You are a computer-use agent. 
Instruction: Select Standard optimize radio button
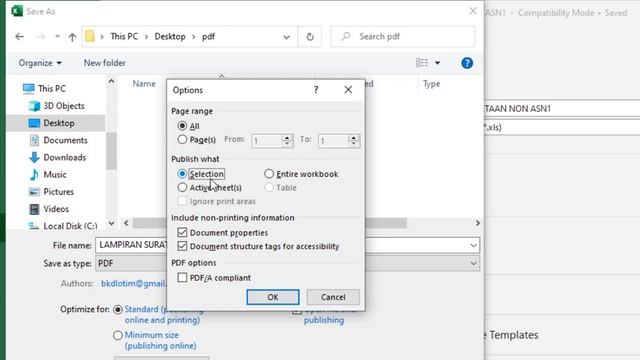[118, 310]
